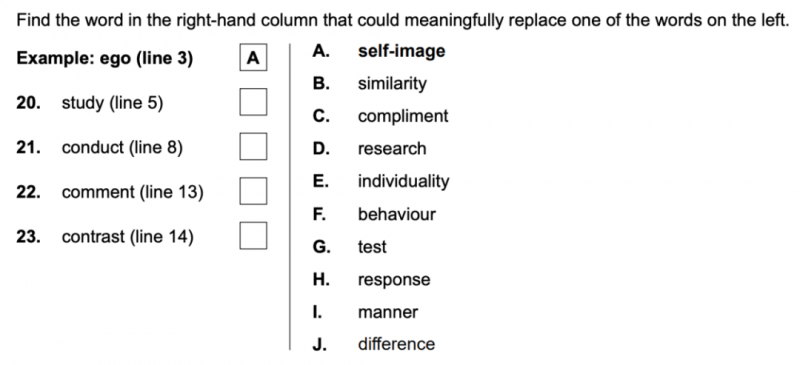Click the answer box for question 21
The width and height of the screenshot is (800, 365).
[x=253, y=147]
